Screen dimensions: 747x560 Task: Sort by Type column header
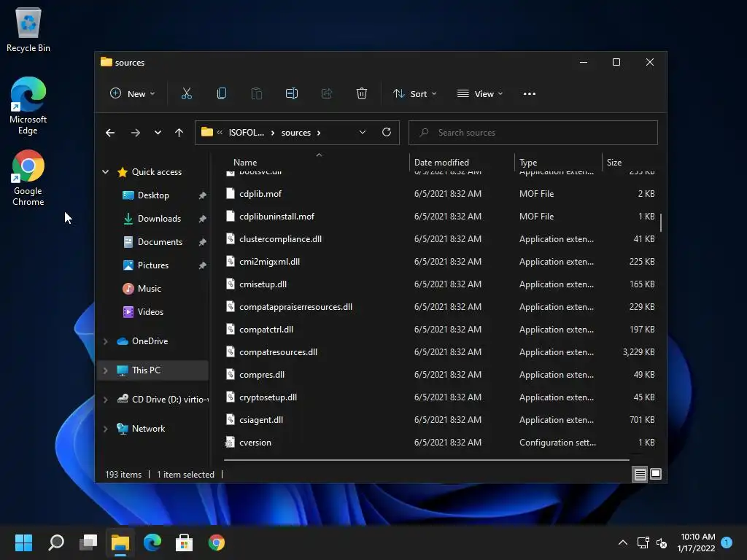pyautogui.click(x=528, y=163)
